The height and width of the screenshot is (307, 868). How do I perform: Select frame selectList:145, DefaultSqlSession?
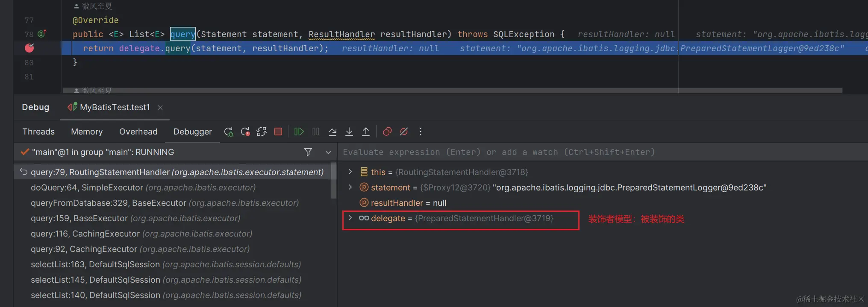pyautogui.click(x=174, y=280)
